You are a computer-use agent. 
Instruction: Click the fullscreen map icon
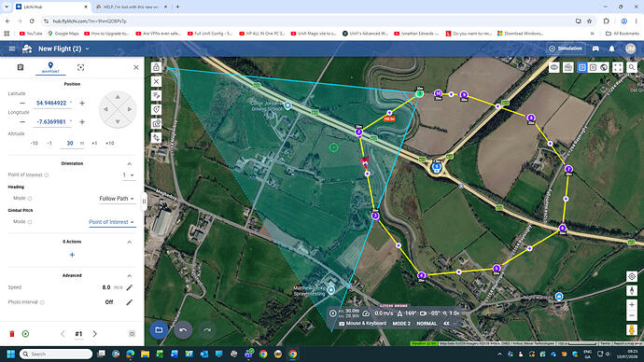[618, 67]
